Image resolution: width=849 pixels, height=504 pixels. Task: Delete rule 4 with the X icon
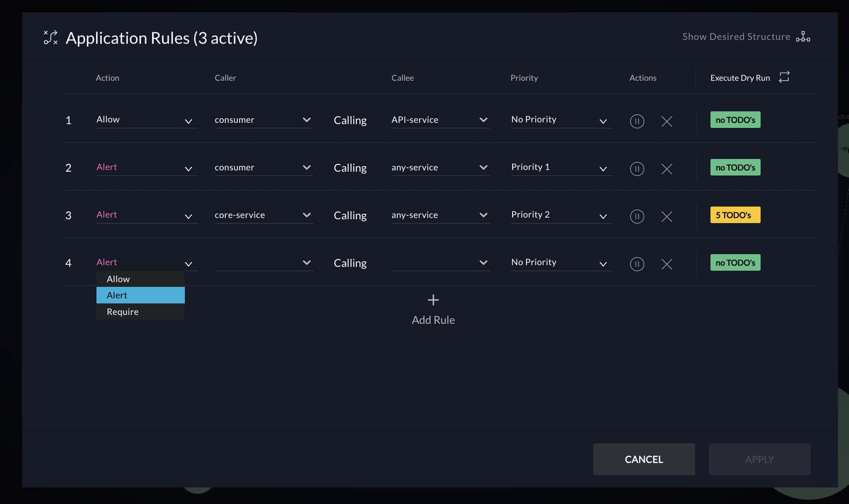[667, 264]
